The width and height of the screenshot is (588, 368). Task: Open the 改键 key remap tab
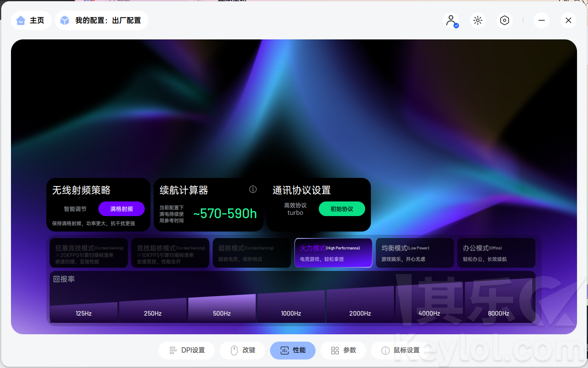tap(242, 351)
